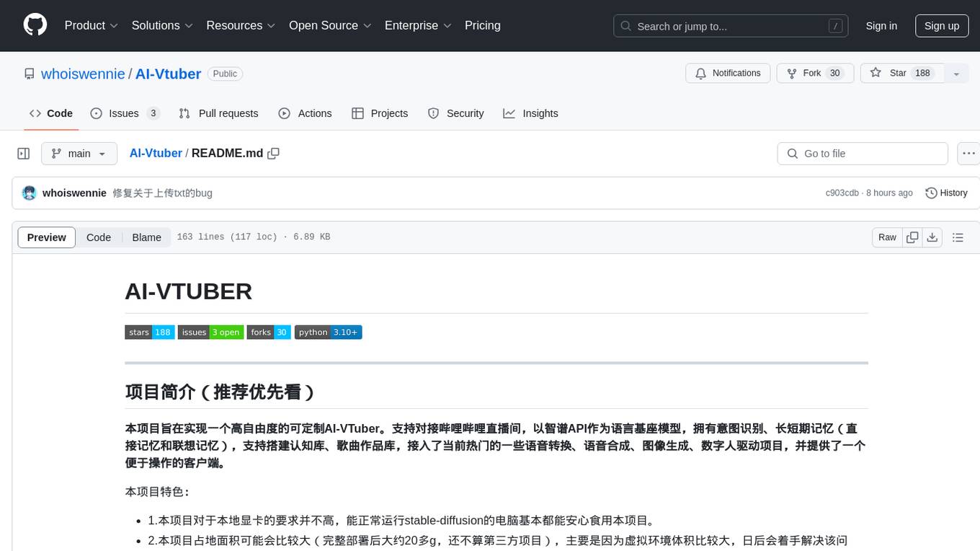Expand the Enterprise menu
The height and width of the screenshot is (551, 980).
click(x=418, y=25)
